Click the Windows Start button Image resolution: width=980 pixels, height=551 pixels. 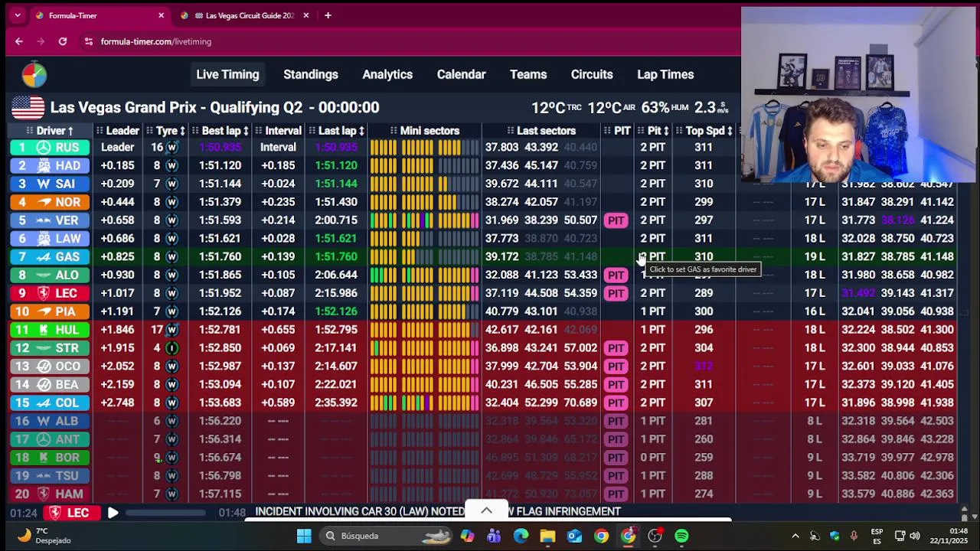[x=304, y=536]
